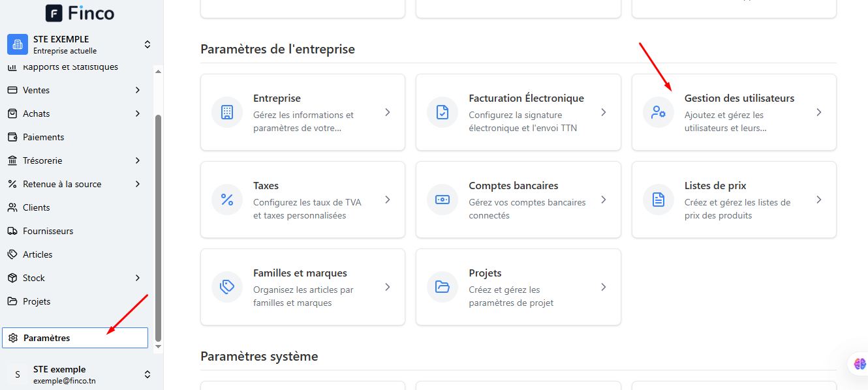Expand the Stock submenu arrow

point(138,278)
